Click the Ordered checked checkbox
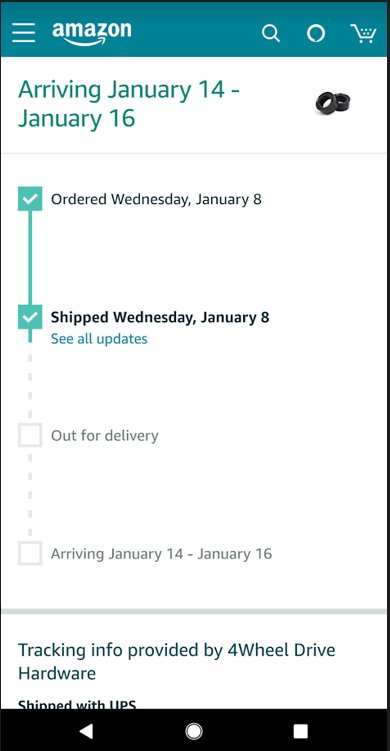The image size is (390, 751). coord(30,199)
